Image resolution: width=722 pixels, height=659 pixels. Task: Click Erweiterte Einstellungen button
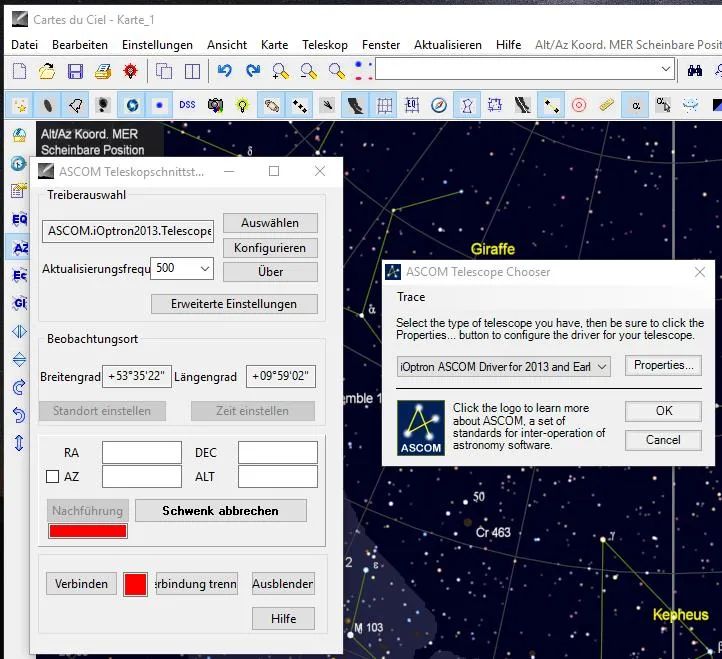click(x=234, y=304)
